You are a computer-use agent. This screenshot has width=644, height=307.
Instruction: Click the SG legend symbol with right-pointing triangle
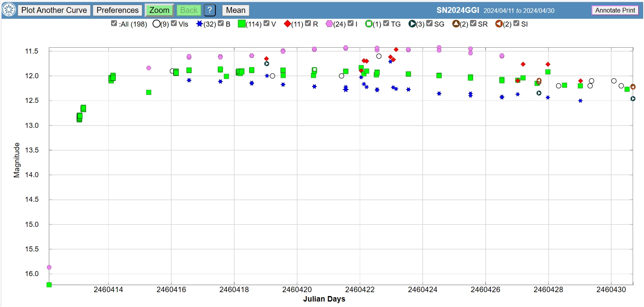click(412, 24)
